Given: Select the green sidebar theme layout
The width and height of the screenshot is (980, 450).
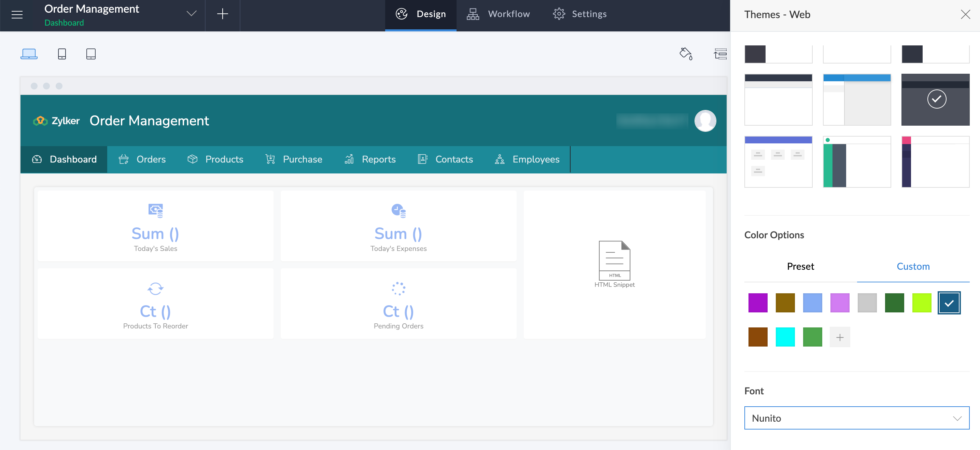Looking at the screenshot, I should pyautogui.click(x=857, y=161).
